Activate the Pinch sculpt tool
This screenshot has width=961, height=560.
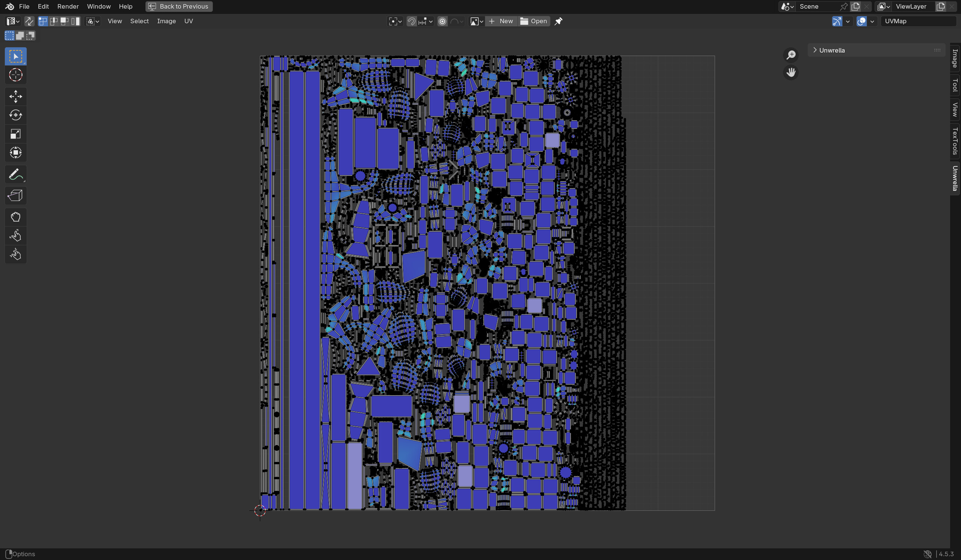(x=16, y=254)
